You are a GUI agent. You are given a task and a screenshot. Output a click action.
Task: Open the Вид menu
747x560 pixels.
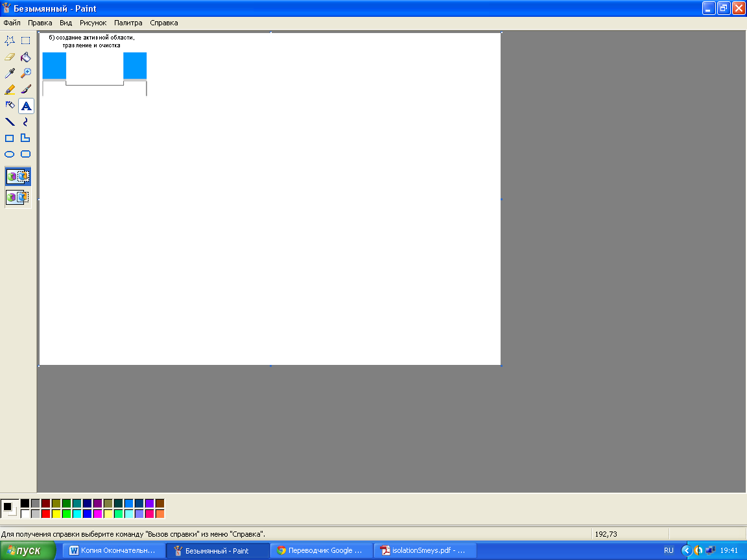65,23
